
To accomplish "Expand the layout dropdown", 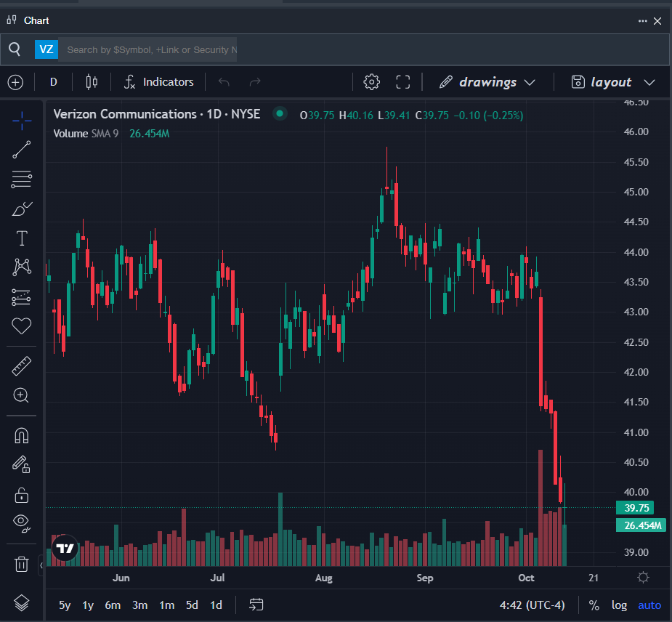I will pyautogui.click(x=613, y=82).
